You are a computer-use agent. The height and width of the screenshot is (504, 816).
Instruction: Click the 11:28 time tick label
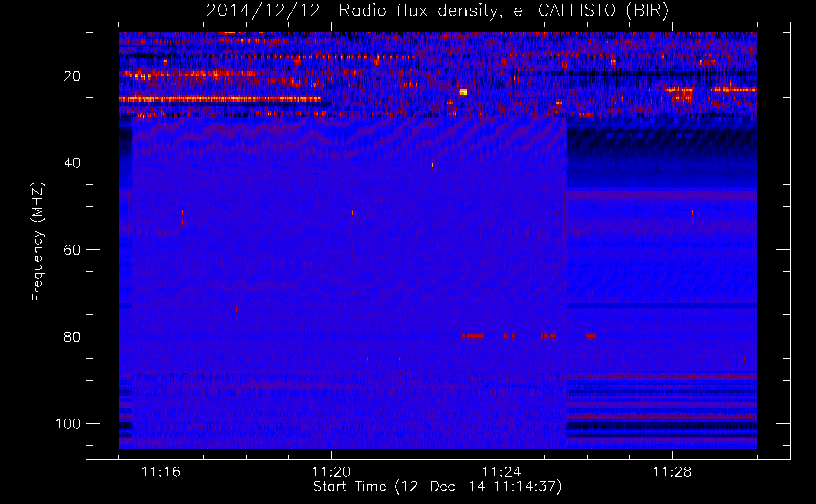(x=672, y=472)
